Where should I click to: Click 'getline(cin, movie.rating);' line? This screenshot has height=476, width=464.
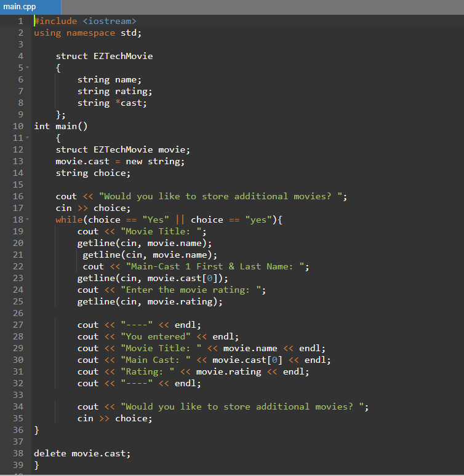[x=150, y=301]
